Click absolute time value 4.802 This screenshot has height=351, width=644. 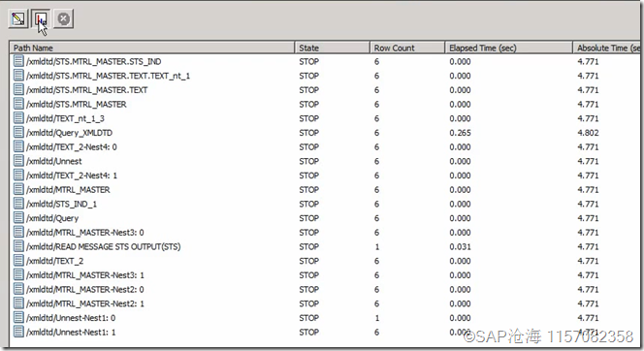[588, 133]
